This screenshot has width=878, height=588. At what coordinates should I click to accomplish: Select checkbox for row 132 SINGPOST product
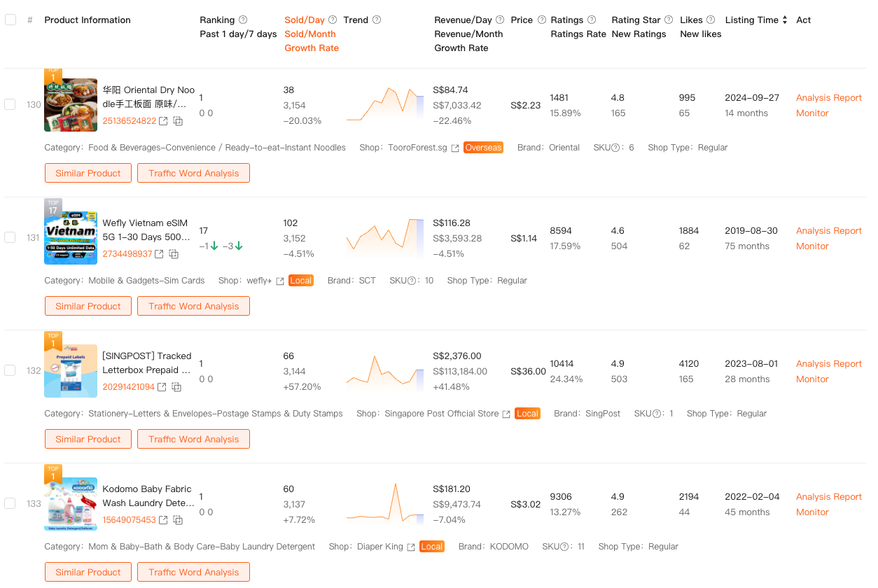pyautogui.click(x=10, y=370)
